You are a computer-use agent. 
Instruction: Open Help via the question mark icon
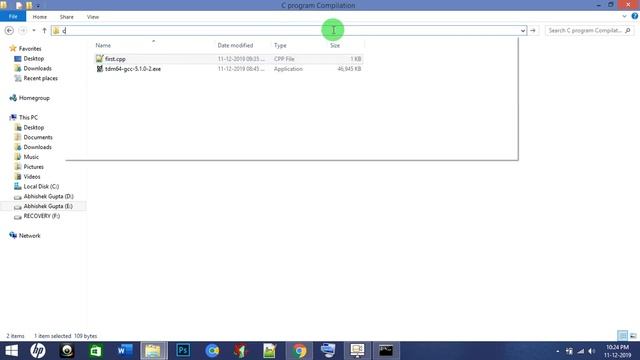(634, 16)
